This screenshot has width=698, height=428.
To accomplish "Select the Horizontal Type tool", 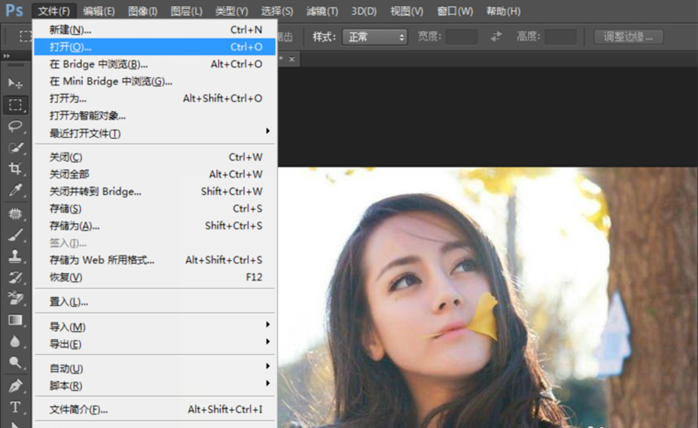I will click(15, 408).
